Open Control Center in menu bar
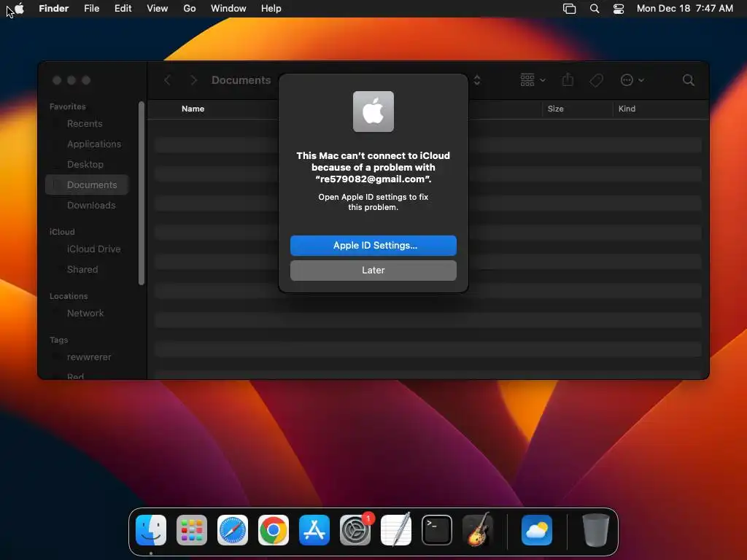This screenshot has height=560, width=747. click(x=619, y=9)
